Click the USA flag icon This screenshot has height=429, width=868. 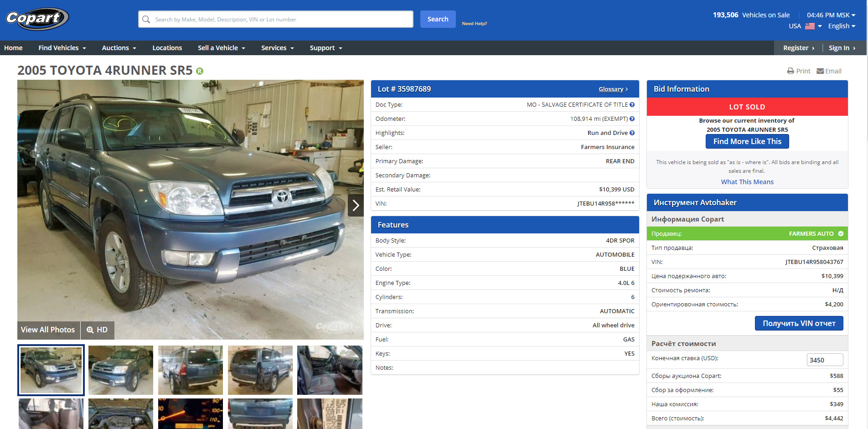pos(810,26)
